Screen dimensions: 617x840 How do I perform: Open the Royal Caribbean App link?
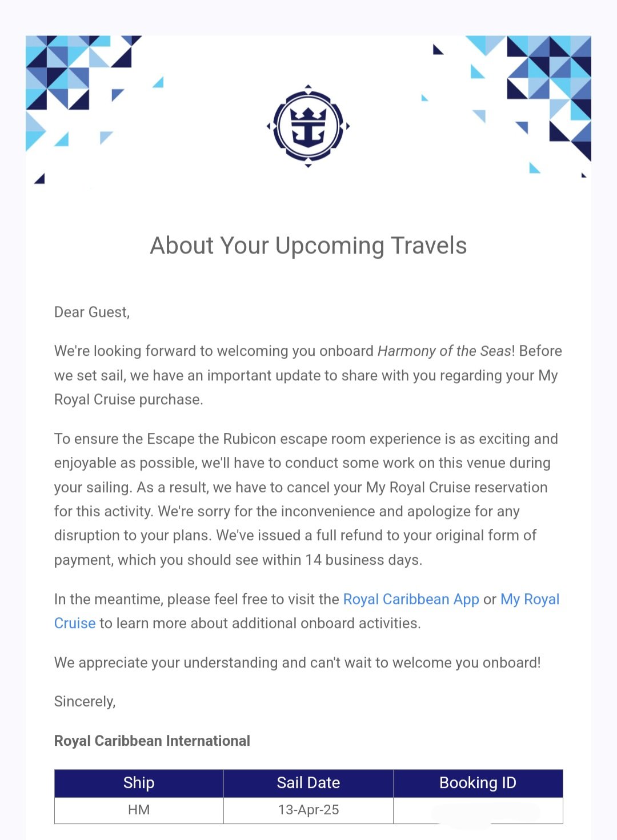411,599
